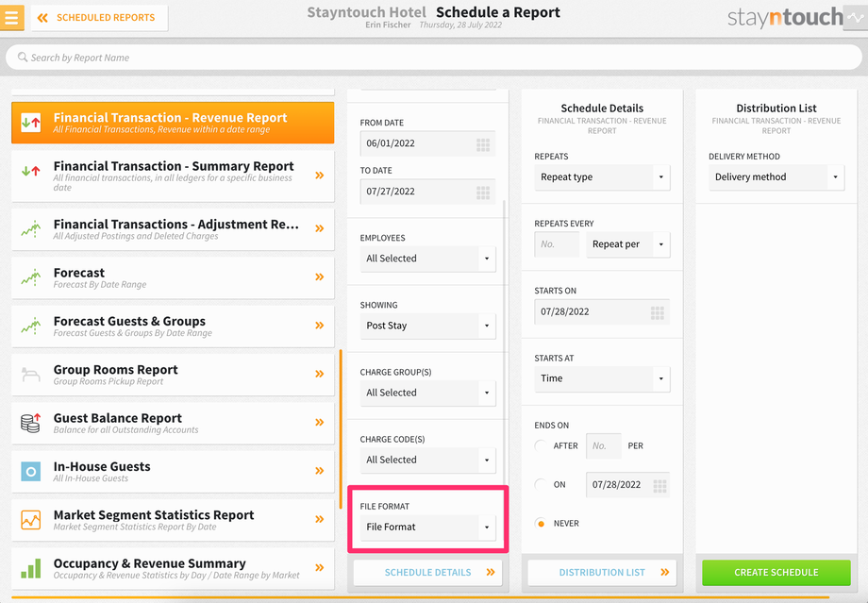
Task: Open Forecast Guests & Groups via chevron
Action: pyautogui.click(x=320, y=326)
